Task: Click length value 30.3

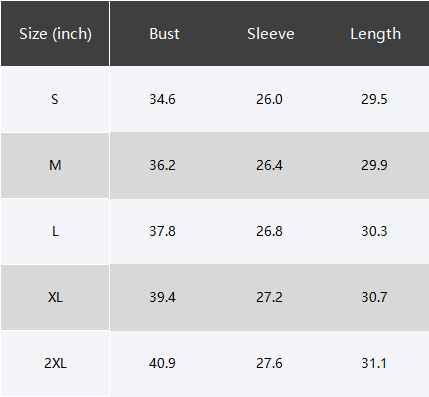Action: (x=374, y=231)
